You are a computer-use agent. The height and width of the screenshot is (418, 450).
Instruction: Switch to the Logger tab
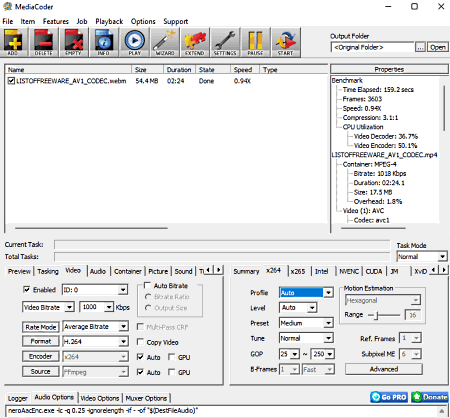click(17, 398)
